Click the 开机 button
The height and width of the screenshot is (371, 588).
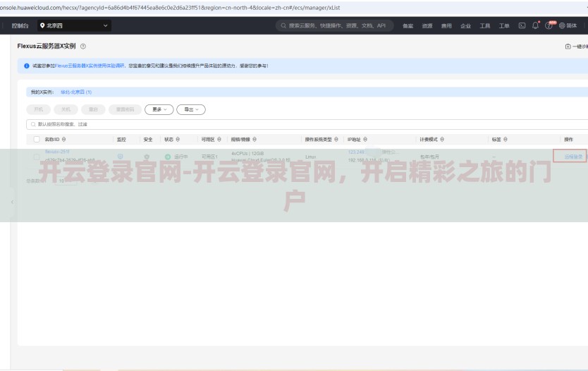38,109
